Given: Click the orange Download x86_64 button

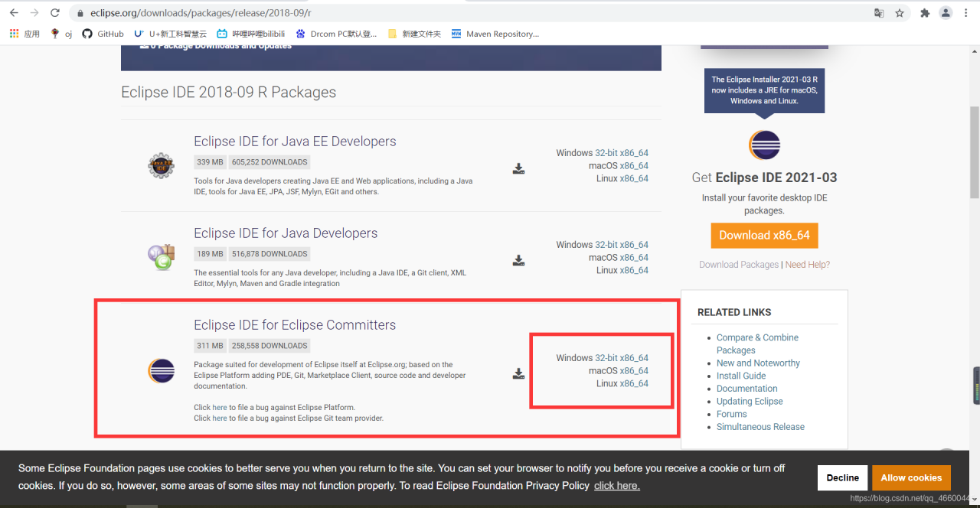Looking at the screenshot, I should coord(764,236).
